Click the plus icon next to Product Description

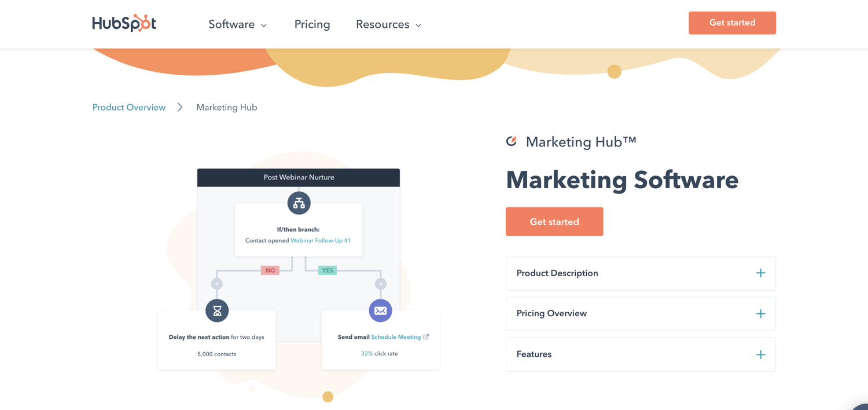click(x=760, y=273)
